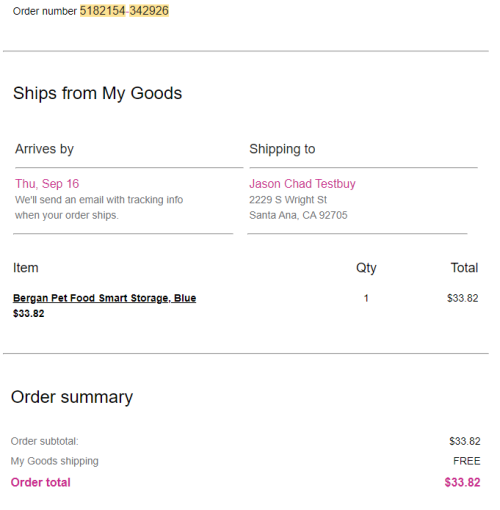500x510 pixels.
Task: Click the Arrives by column header
Action: pos(44,149)
